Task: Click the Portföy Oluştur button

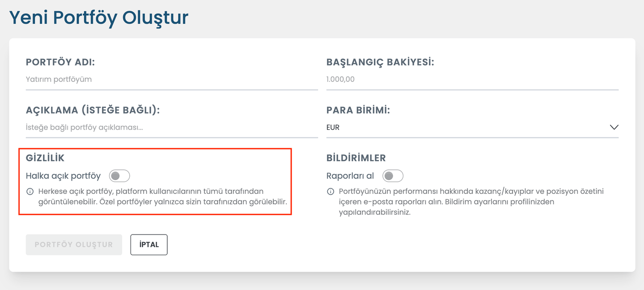Action: (74, 245)
